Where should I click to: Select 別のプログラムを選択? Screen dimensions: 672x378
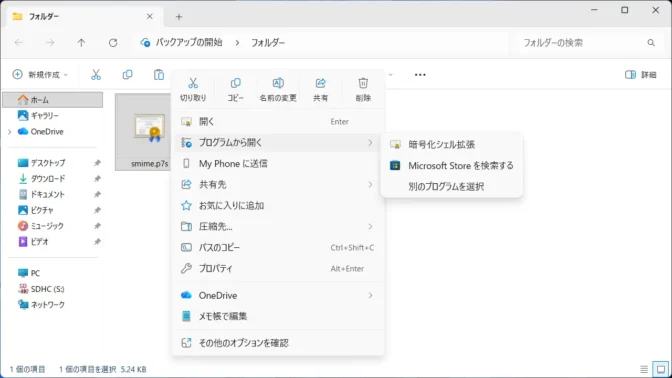pos(452,186)
